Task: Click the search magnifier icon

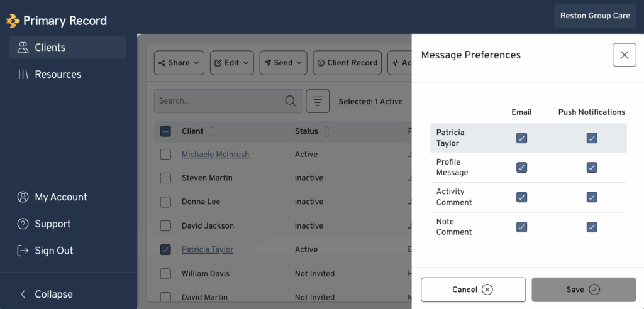Action: (291, 101)
